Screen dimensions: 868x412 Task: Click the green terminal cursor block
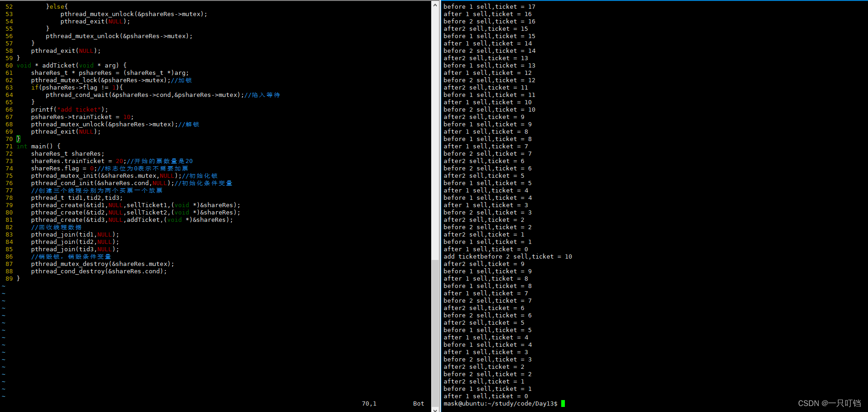pos(563,404)
